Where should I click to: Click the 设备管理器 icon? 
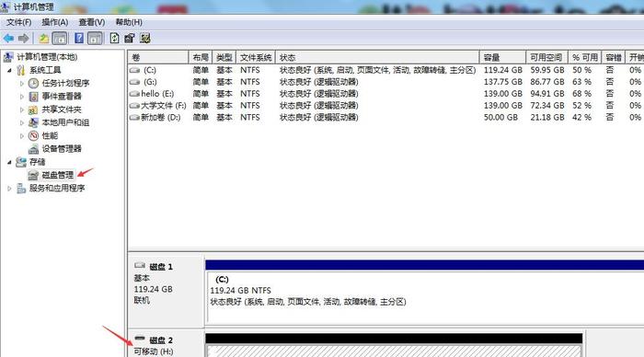point(33,149)
